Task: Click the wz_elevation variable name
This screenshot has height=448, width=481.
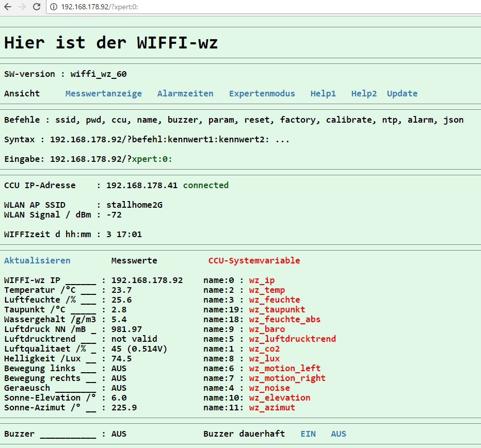Action: pyautogui.click(x=279, y=398)
